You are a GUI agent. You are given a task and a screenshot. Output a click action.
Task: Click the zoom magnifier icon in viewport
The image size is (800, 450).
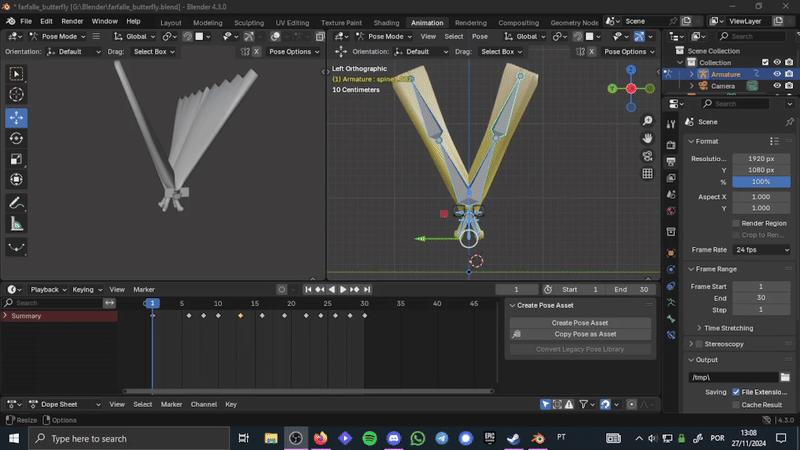click(x=647, y=119)
